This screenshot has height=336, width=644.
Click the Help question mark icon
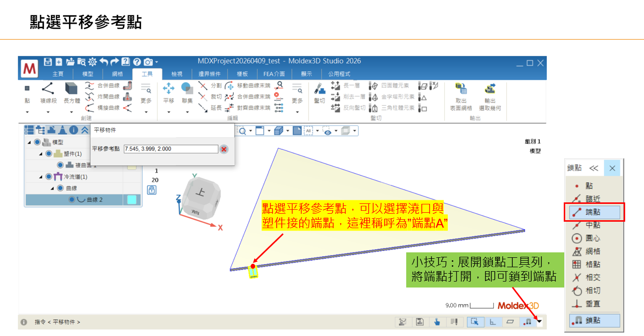[137, 62]
